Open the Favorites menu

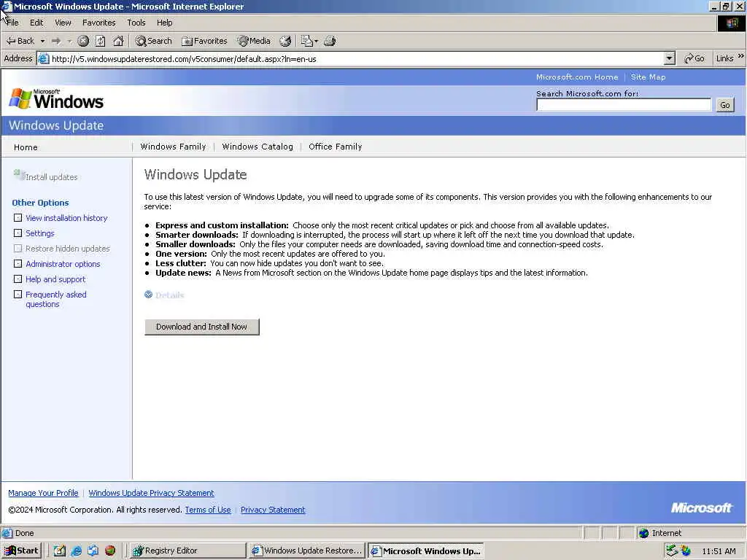(x=98, y=23)
